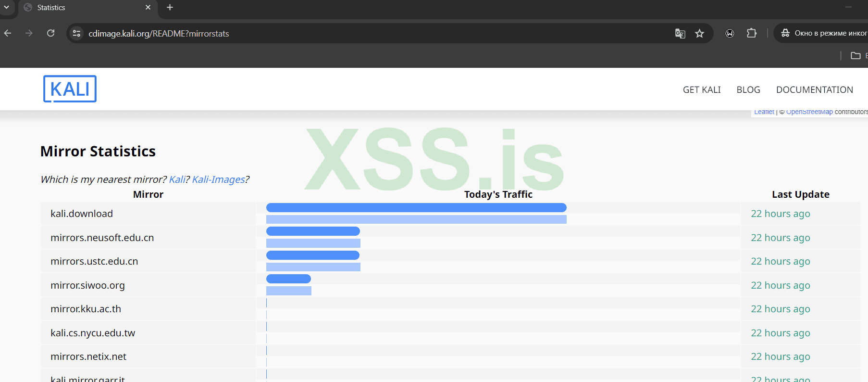Reload the Kali mirror stats page
868x382 pixels.
pyautogui.click(x=50, y=33)
